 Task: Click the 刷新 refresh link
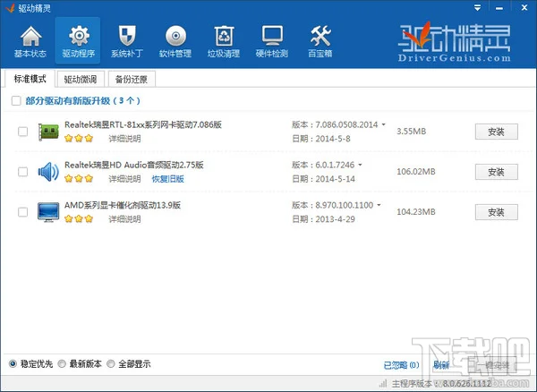[440, 365]
